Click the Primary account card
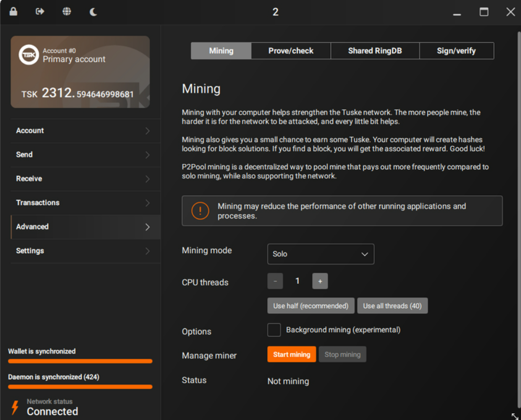 coord(80,72)
